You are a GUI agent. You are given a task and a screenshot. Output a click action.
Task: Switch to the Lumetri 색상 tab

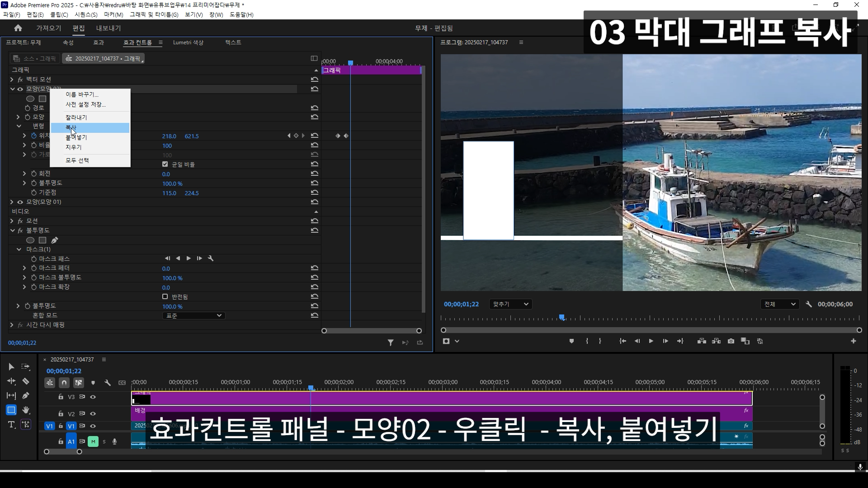pyautogui.click(x=188, y=42)
